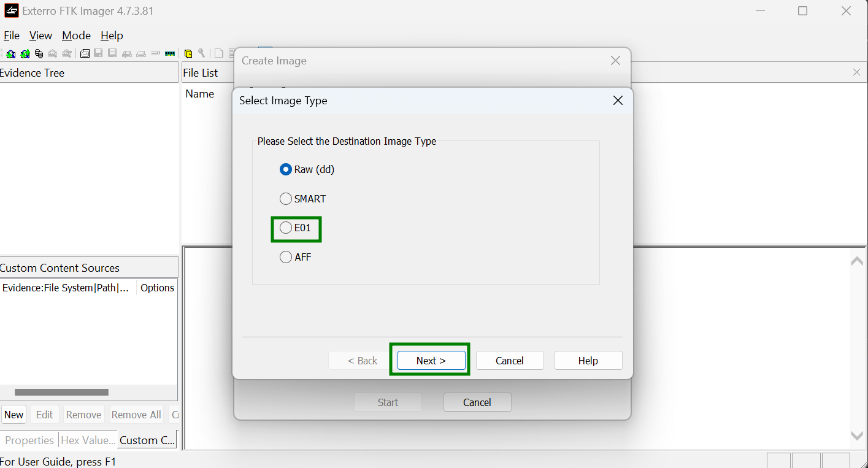The image size is (868, 468).
Task: Close the Select Image Type dialog
Action: (618, 101)
